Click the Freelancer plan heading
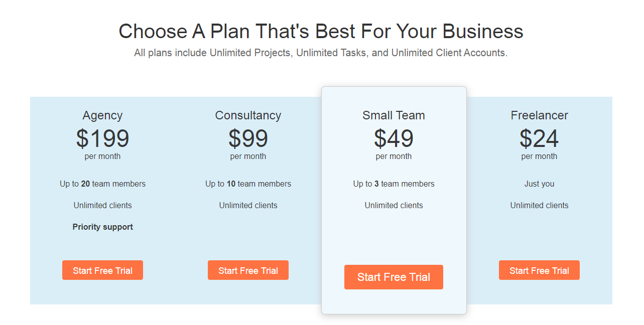644x325 pixels. (x=539, y=115)
